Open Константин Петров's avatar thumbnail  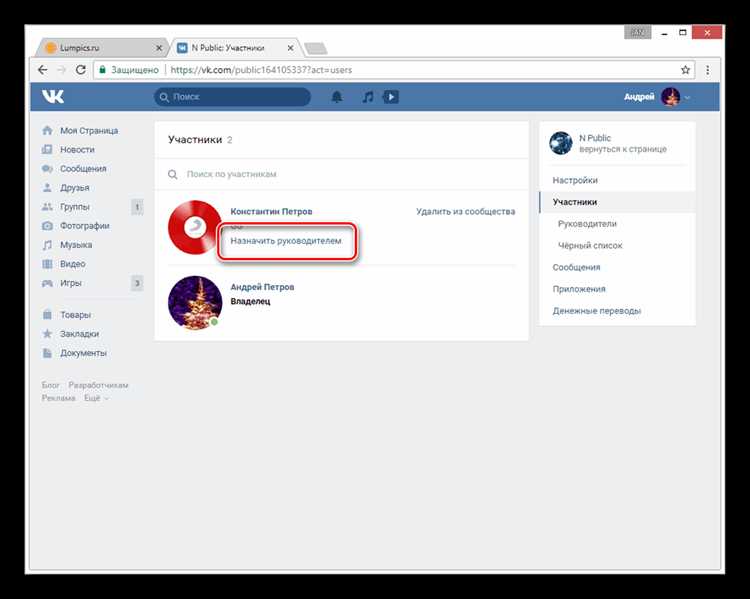(x=195, y=227)
